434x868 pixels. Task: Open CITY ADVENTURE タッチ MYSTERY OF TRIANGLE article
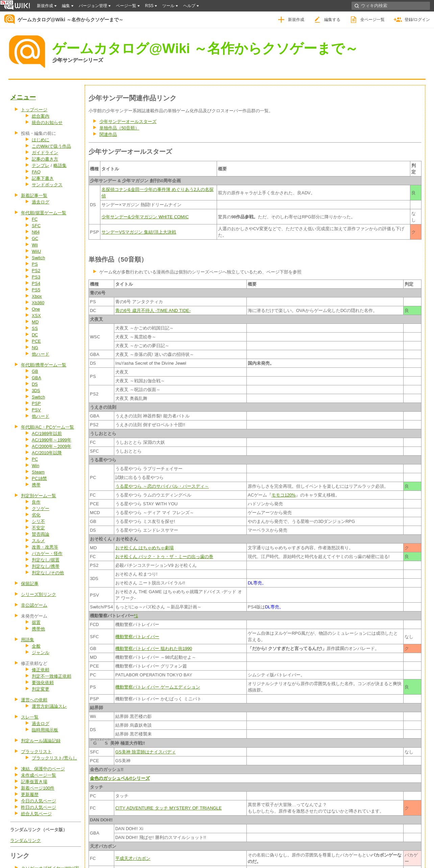click(168, 808)
